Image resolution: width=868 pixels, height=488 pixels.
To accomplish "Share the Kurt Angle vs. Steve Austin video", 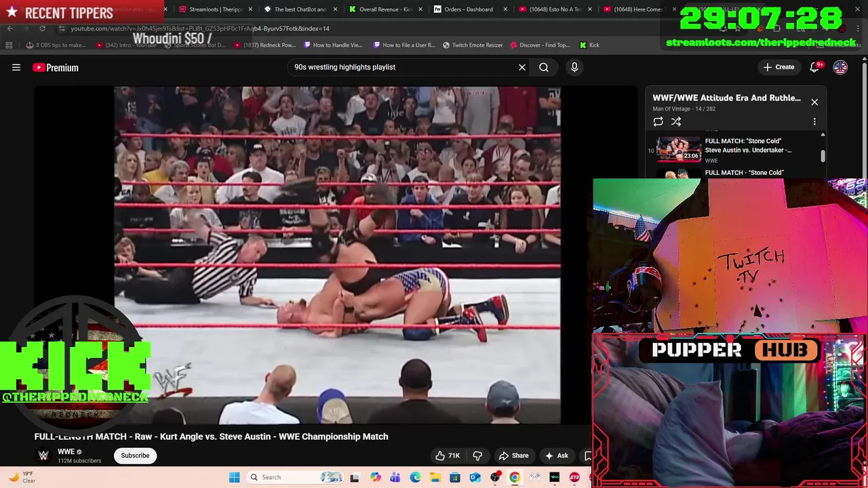I will tap(513, 455).
